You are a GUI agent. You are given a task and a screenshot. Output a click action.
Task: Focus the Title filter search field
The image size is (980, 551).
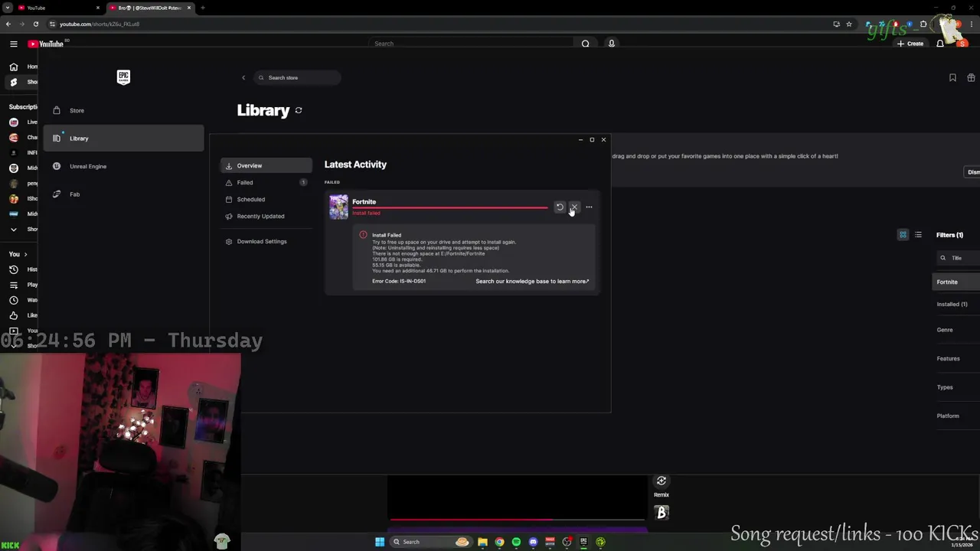pyautogui.click(x=958, y=258)
